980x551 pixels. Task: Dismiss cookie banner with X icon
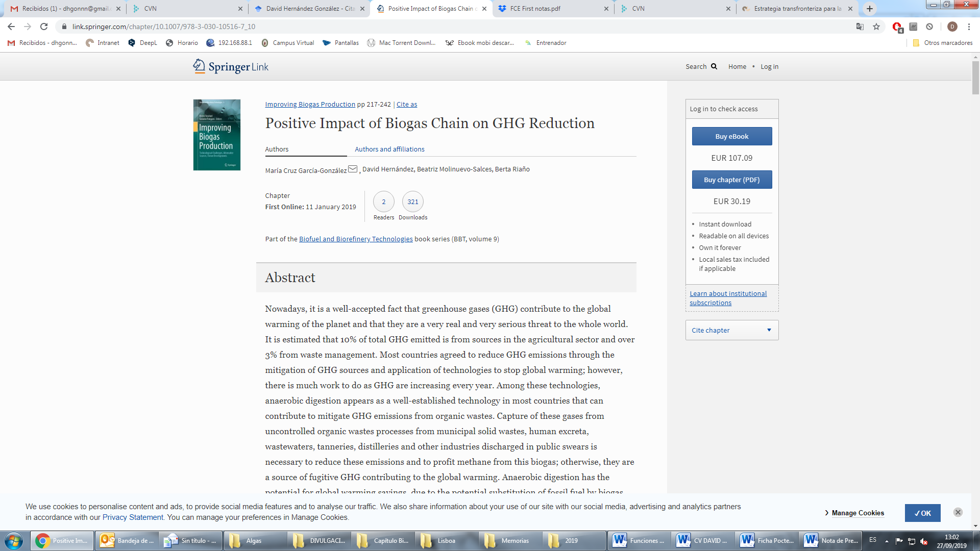pyautogui.click(x=958, y=512)
